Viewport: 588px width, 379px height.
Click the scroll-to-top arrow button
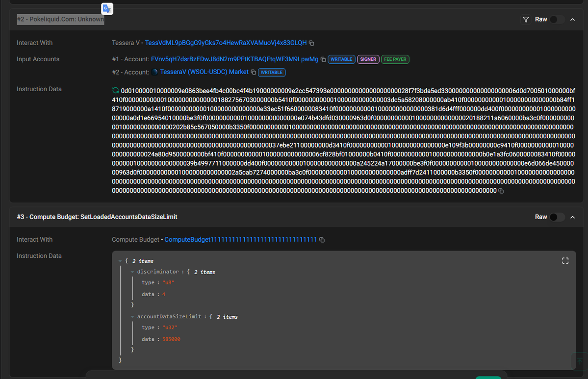[x=579, y=361]
